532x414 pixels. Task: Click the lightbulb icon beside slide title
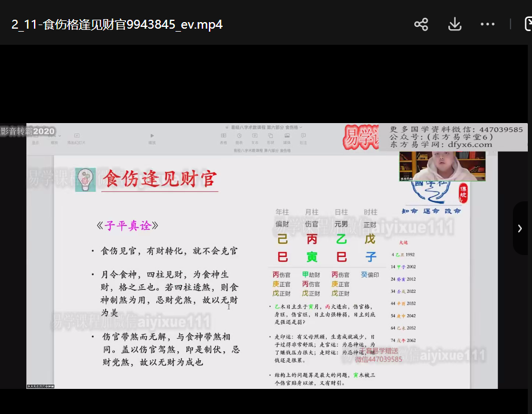(85, 180)
